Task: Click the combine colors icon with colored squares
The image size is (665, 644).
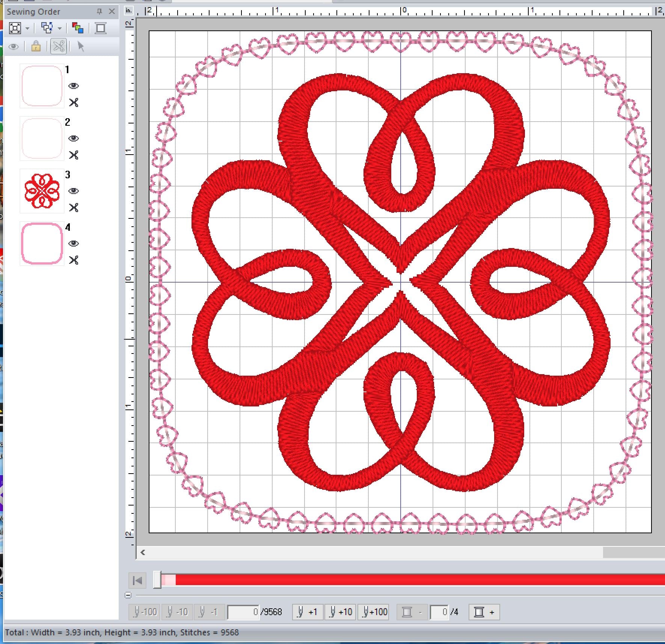Action: 78,28
